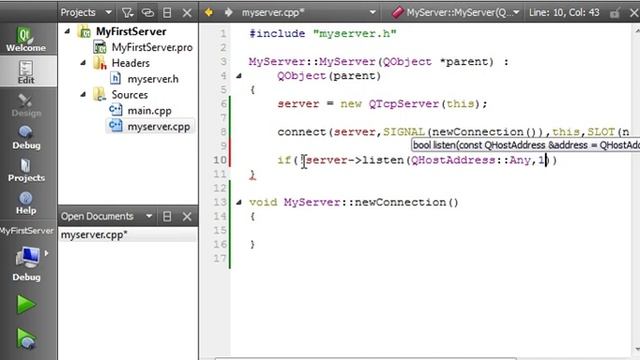Click line number 15 in the gutter
Image resolution: width=640 pixels, height=360 pixels.
pos(220,230)
